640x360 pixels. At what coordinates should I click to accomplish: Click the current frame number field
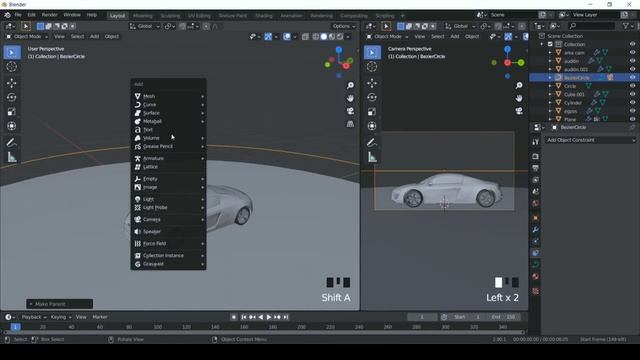click(422, 317)
